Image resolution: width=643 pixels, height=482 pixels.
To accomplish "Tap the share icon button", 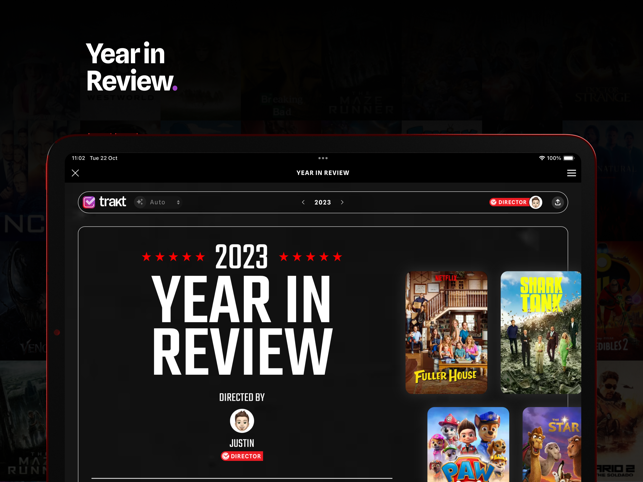I will point(557,202).
